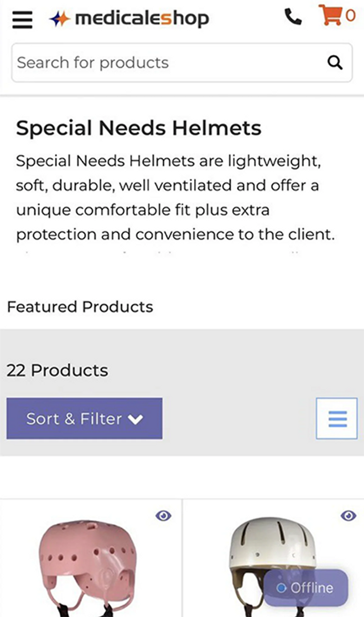Tap the phone call icon
The width and height of the screenshot is (364, 617).
293,17
